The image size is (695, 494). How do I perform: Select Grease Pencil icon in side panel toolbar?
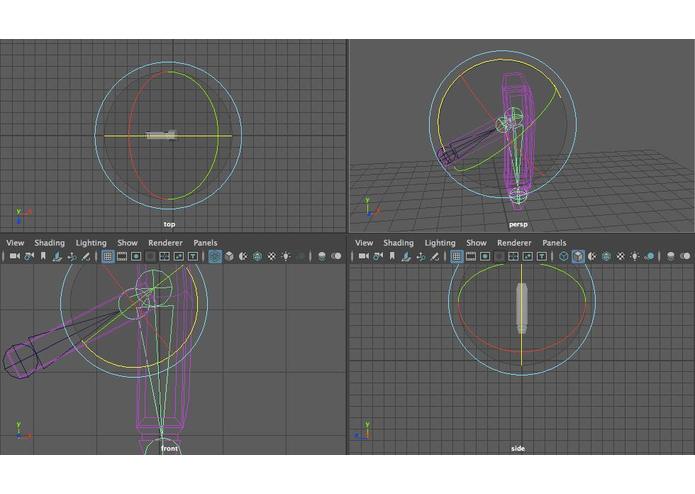(434, 256)
